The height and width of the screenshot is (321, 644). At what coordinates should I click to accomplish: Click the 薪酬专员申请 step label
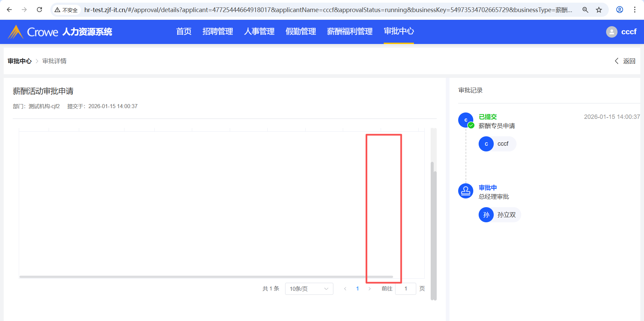497,126
